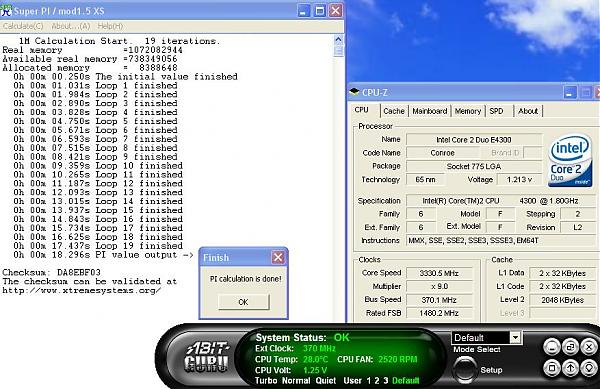This screenshot has width=600, height=389.
Task: Minimize the Super PI window
Action: 304,11
